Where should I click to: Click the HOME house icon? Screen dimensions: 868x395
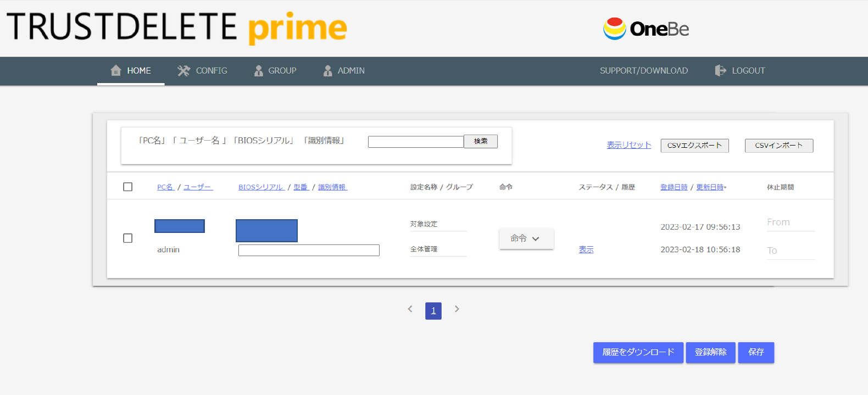115,70
